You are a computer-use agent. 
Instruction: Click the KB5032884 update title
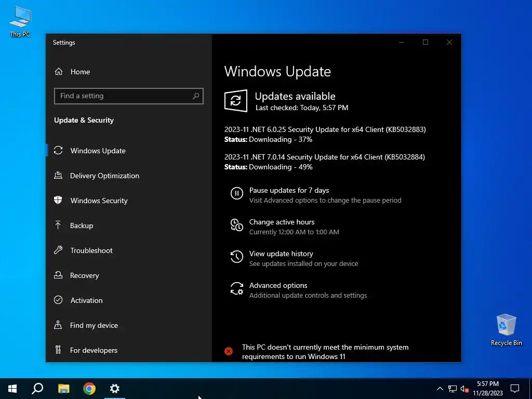pyautogui.click(x=324, y=157)
